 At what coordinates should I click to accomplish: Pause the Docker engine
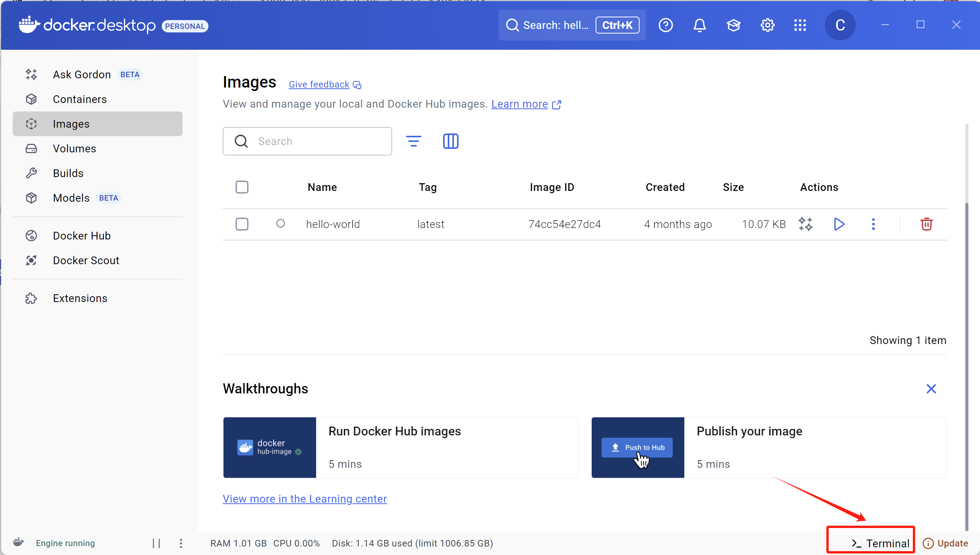pyautogui.click(x=156, y=543)
